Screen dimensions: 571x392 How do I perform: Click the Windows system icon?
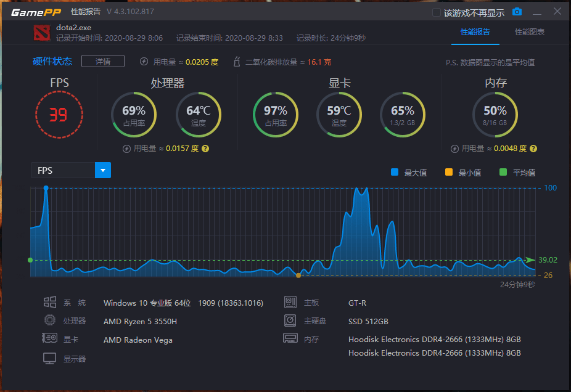(50, 302)
